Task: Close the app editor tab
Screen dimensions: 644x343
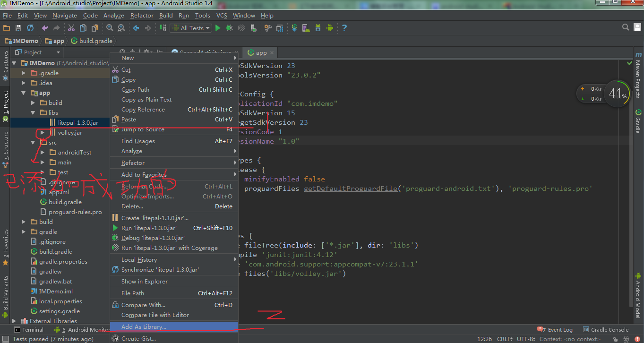Action: 272,53
